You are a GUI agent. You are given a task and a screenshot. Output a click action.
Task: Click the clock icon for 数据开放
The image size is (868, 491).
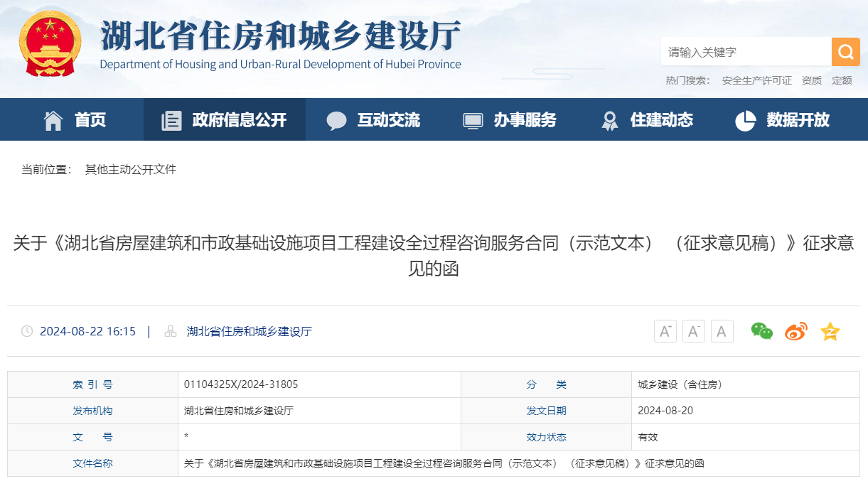tap(744, 120)
